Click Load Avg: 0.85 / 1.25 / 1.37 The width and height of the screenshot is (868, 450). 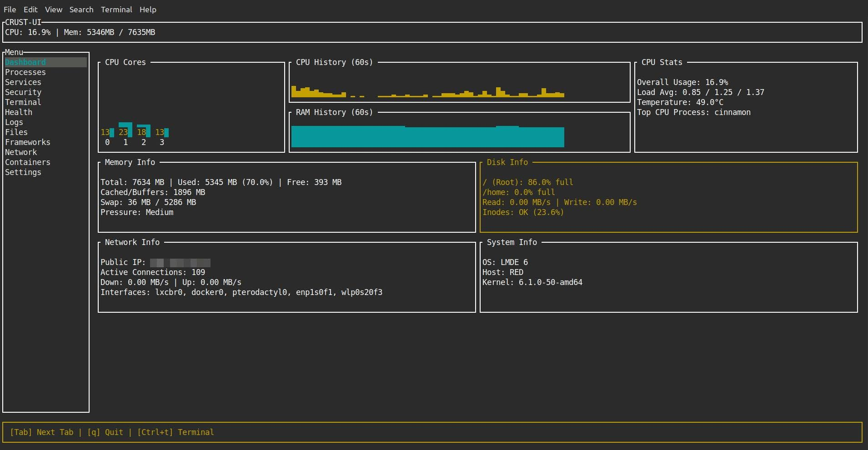(701, 92)
